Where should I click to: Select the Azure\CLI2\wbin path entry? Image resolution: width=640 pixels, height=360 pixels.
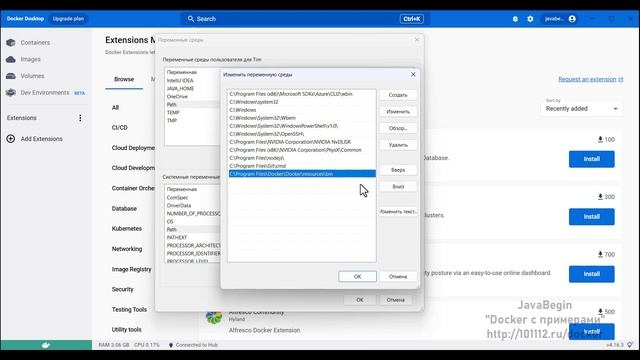[302, 94]
